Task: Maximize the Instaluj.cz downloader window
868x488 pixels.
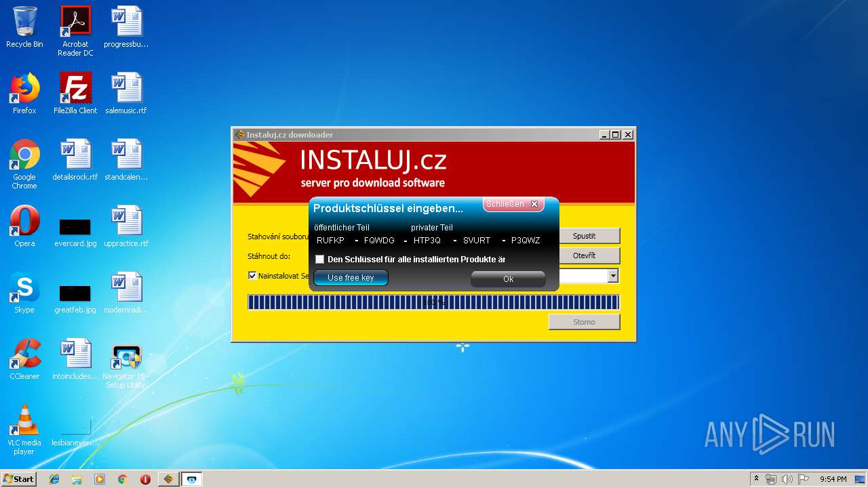Action: pos(616,135)
